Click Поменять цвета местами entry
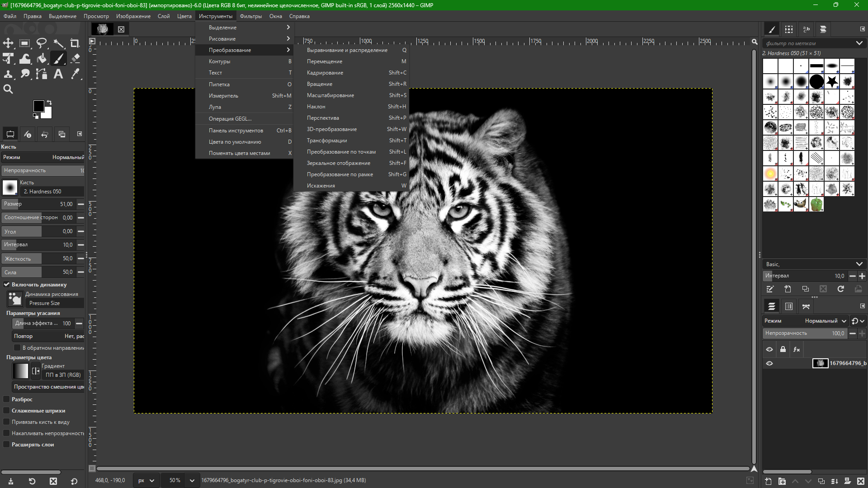868x488 pixels. click(x=239, y=153)
